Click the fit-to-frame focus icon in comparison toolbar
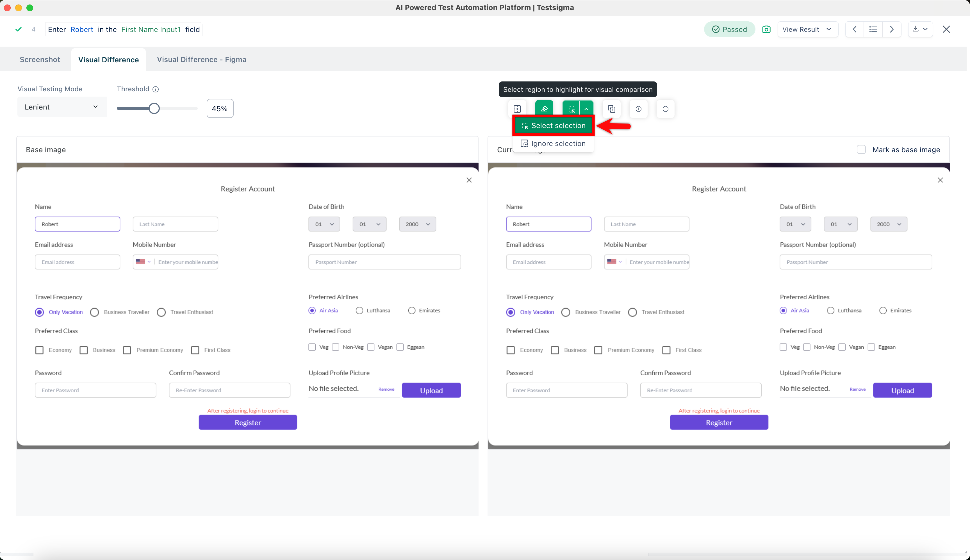 517,109
